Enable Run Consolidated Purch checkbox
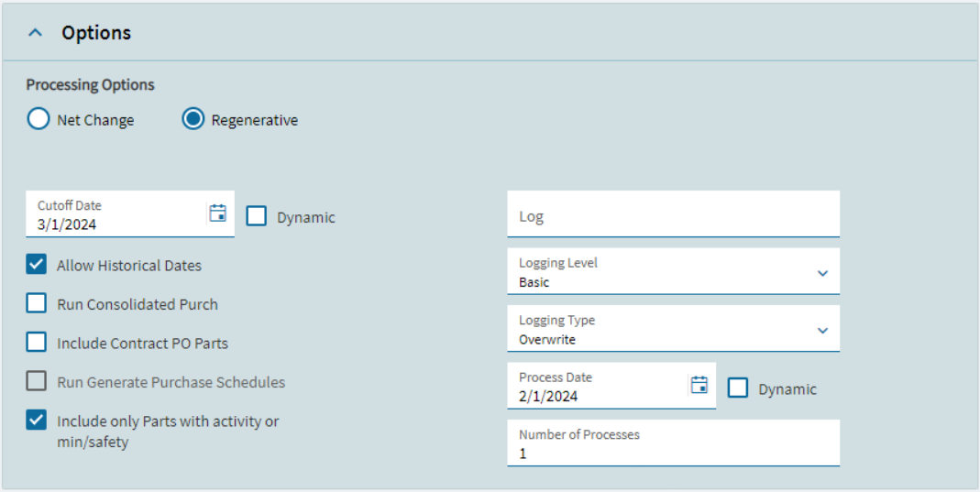 pos(37,304)
